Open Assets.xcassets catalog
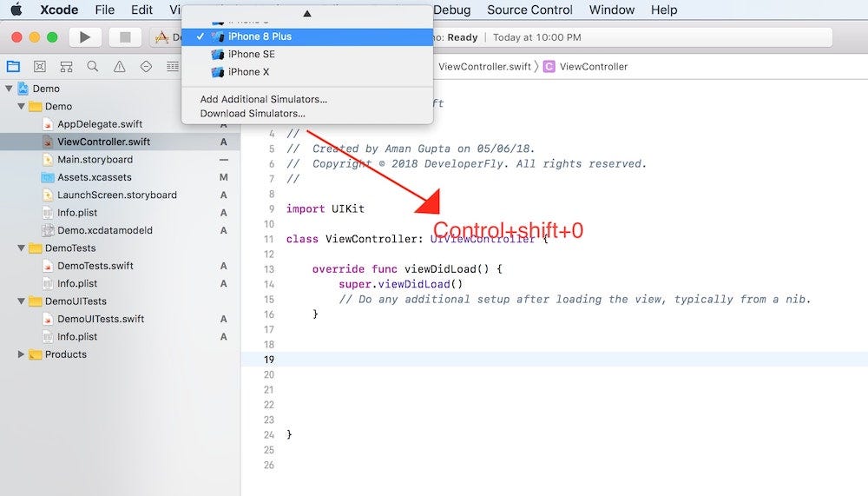This screenshot has height=496, width=868. coord(94,177)
